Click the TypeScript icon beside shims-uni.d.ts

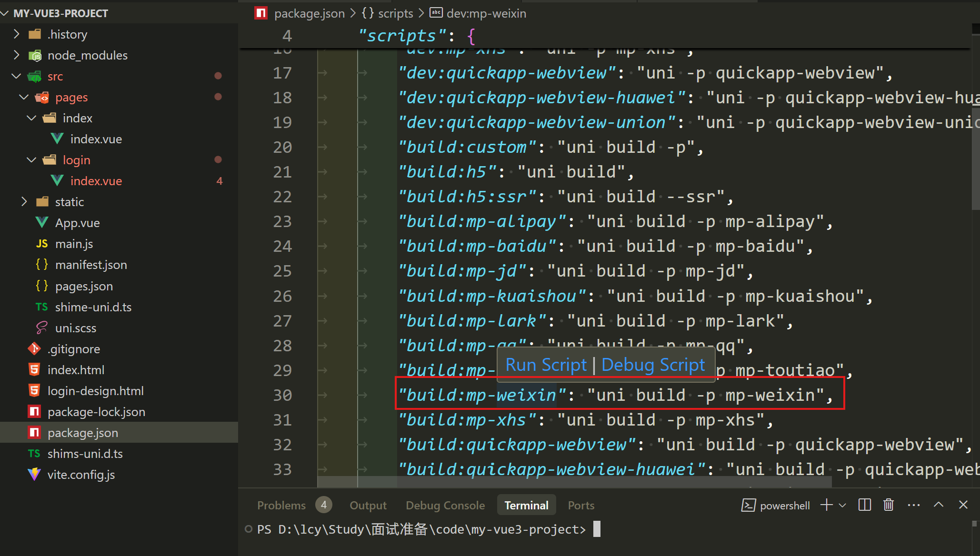(33, 453)
